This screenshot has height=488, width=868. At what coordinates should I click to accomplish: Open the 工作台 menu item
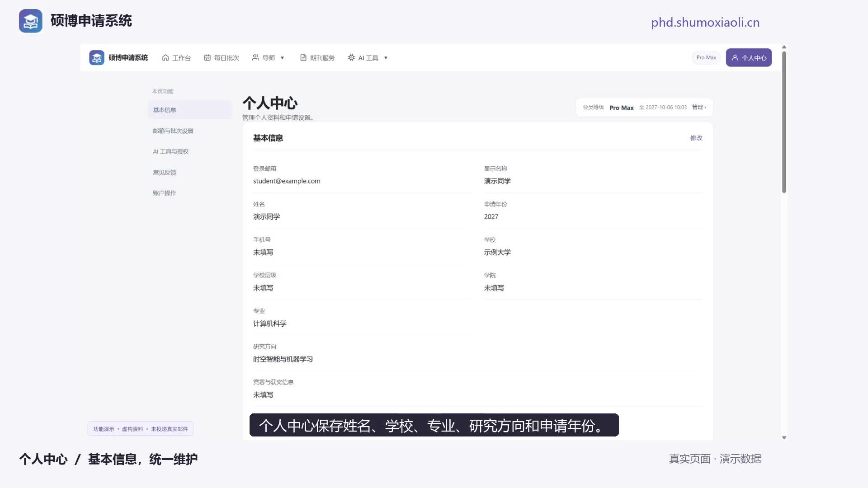(176, 58)
